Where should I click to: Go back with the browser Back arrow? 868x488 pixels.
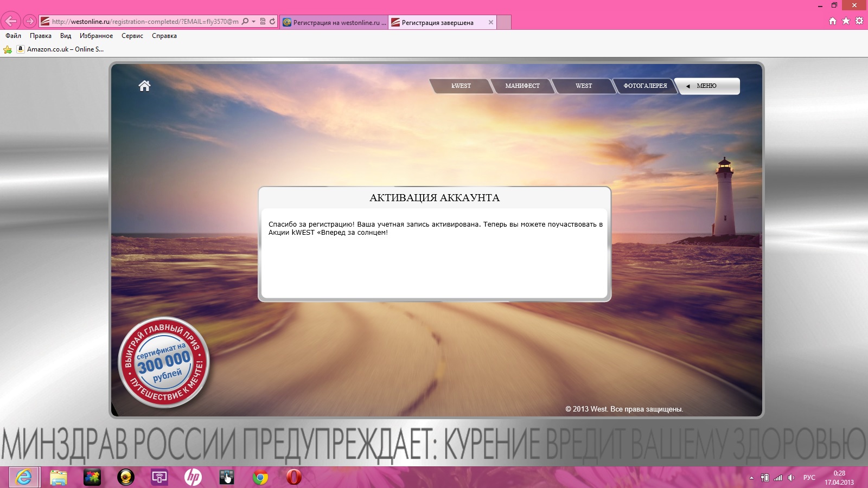(x=11, y=22)
